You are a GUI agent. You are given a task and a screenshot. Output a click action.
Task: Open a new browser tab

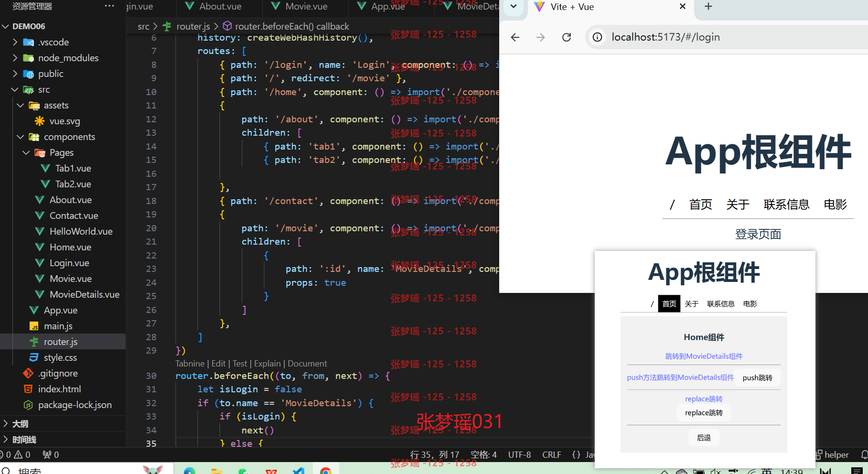tap(708, 7)
